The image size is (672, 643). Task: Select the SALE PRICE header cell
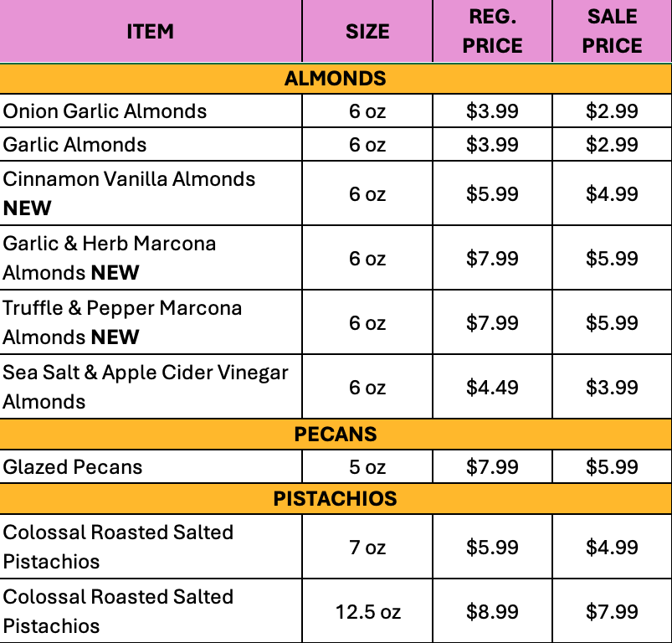coord(612,31)
